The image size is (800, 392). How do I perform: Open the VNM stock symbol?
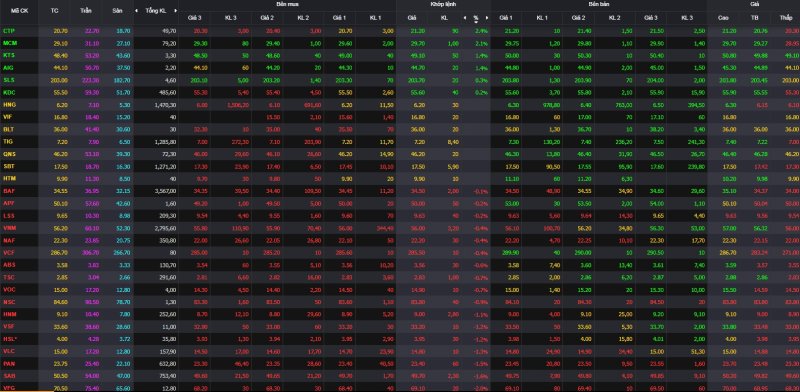9,227
